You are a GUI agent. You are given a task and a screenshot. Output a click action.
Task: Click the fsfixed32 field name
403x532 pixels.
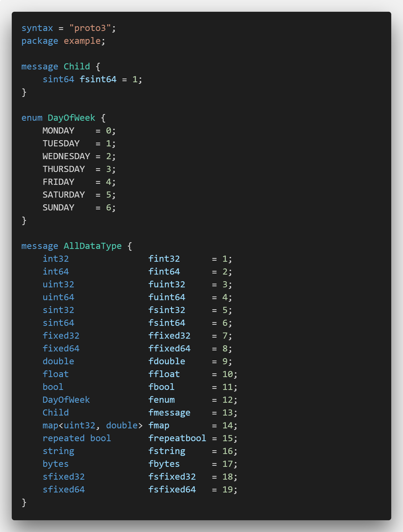(172, 477)
